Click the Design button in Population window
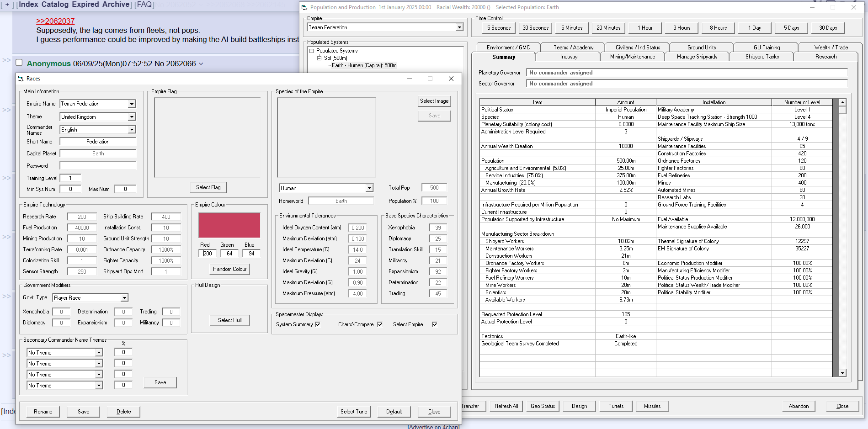This screenshot has width=868, height=429. 579,406
